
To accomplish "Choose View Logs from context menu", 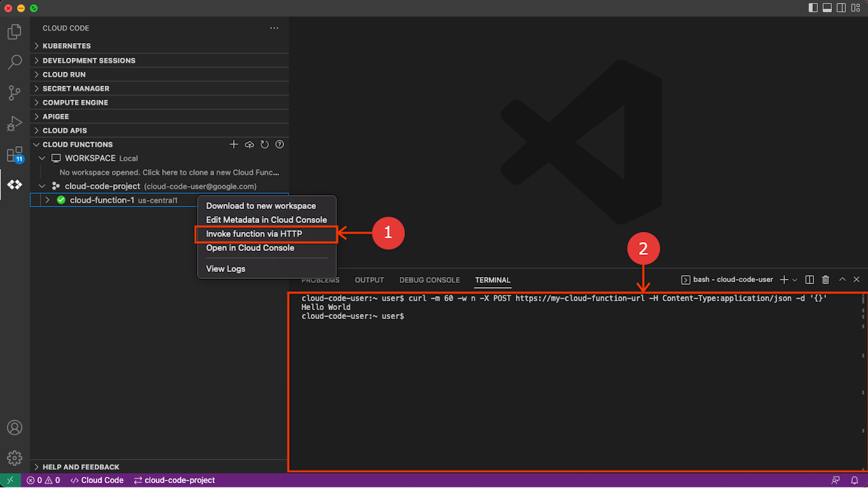I will 267,269.
